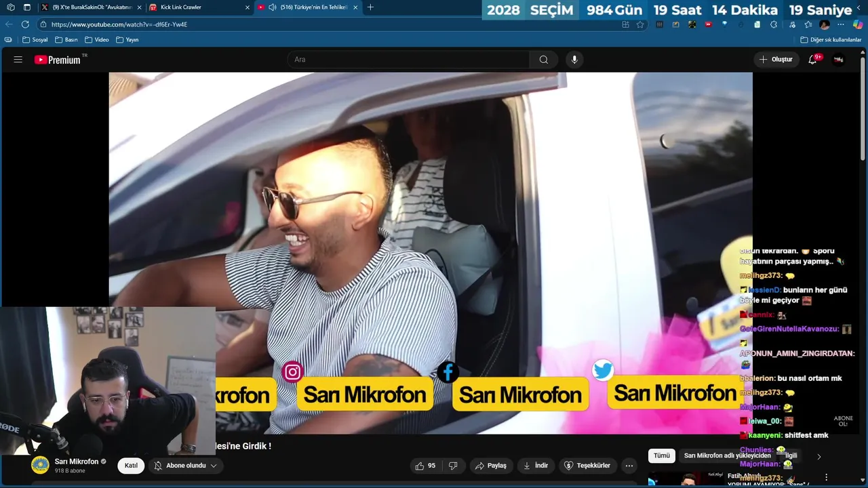The image size is (868, 488).
Task: Click the red fast-forward extension icon
Action: pyautogui.click(x=709, y=24)
